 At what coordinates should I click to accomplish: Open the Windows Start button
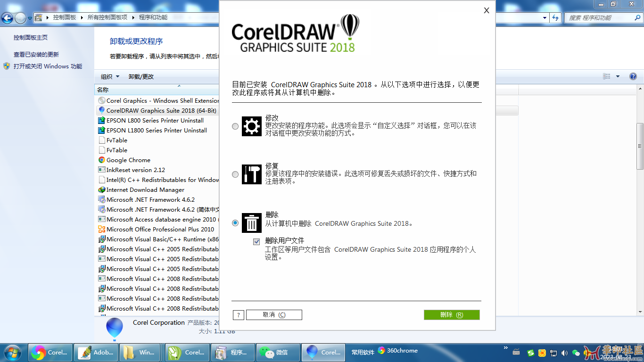13,352
